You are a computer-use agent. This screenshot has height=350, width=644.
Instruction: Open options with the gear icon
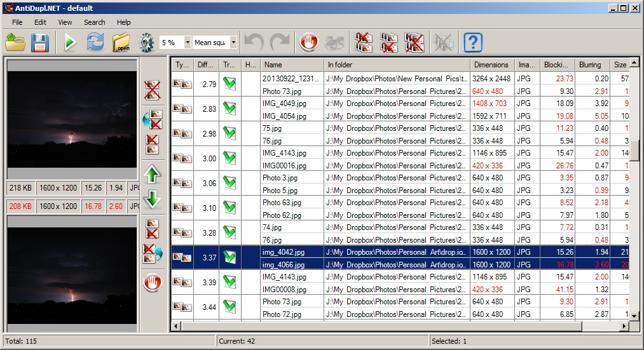[x=146, y=43]
